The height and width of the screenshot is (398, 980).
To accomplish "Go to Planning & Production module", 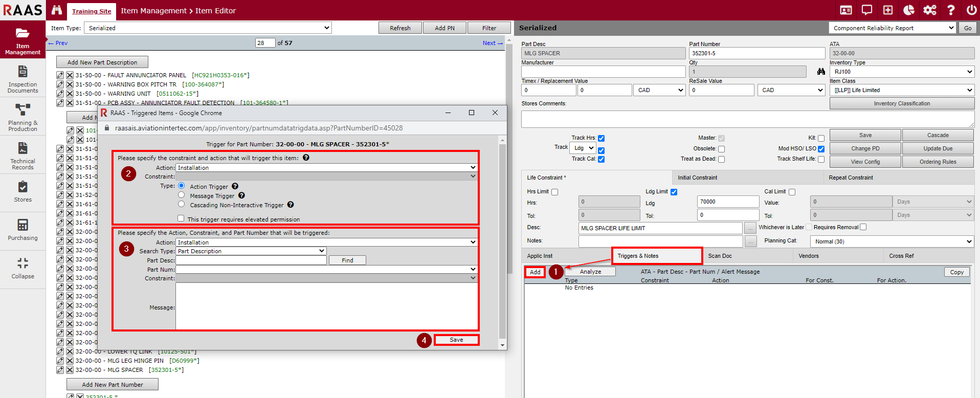I will click(x=23, y=117).
